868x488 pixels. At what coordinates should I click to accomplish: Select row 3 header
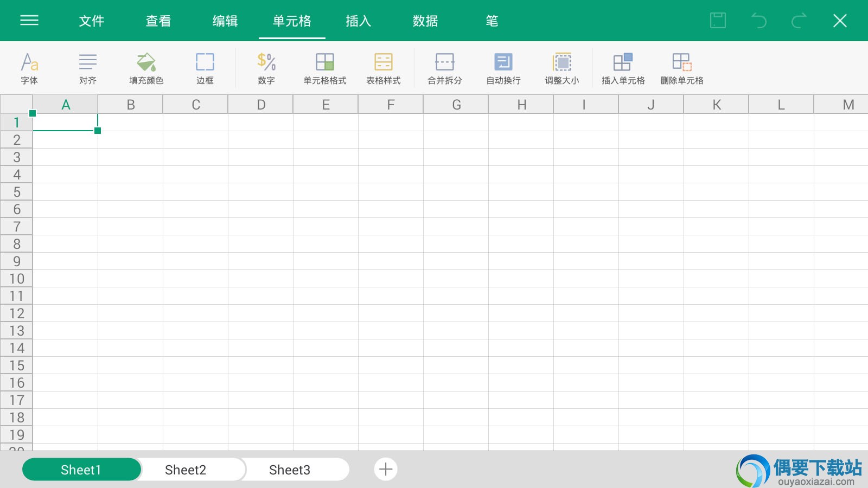click(16, 157)
